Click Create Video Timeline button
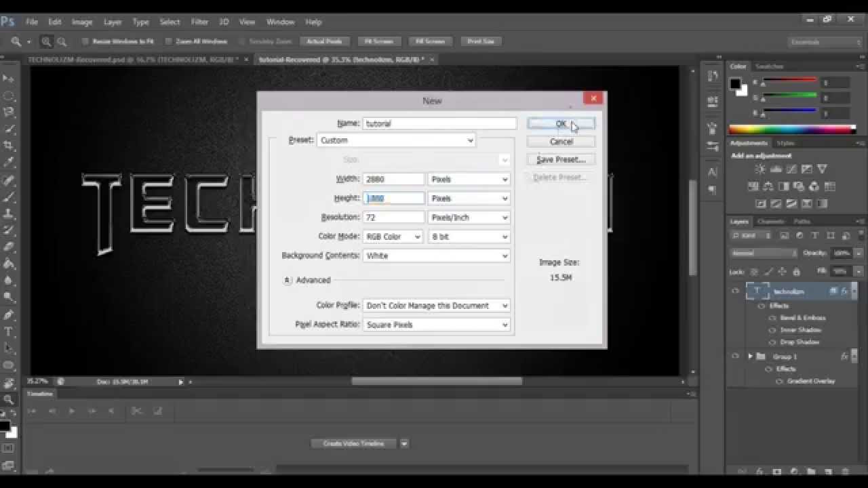The width and height of the screenshot is (868, 488). (354, 443)
